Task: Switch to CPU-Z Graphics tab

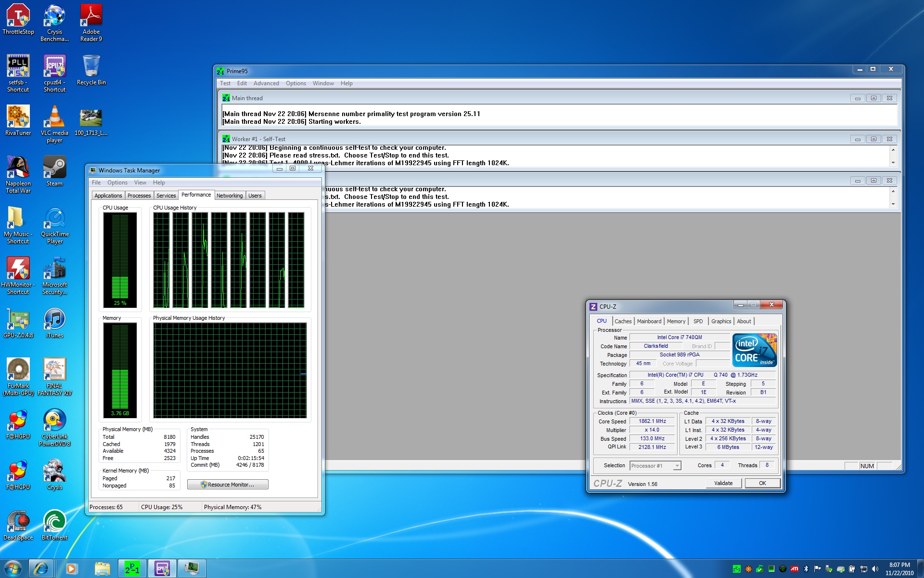Action: click(x=721, y=321)
